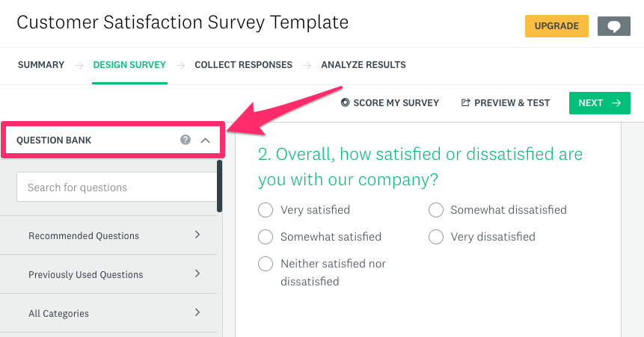The height and width of the screenshot is (337, 644).
Task: Select Somewhat dissatisfied radio button
Action: [436, 210]
